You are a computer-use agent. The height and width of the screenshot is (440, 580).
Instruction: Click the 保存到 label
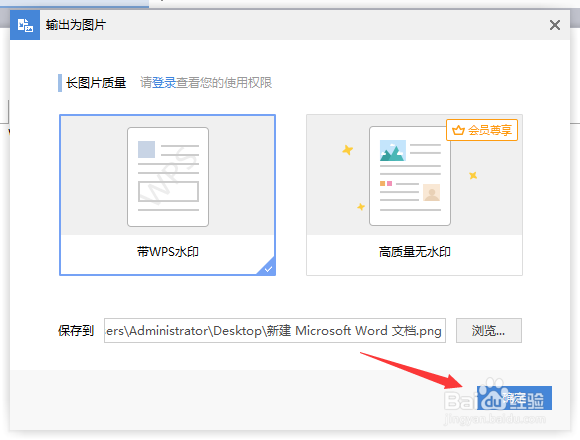click(x=76, y=330)
